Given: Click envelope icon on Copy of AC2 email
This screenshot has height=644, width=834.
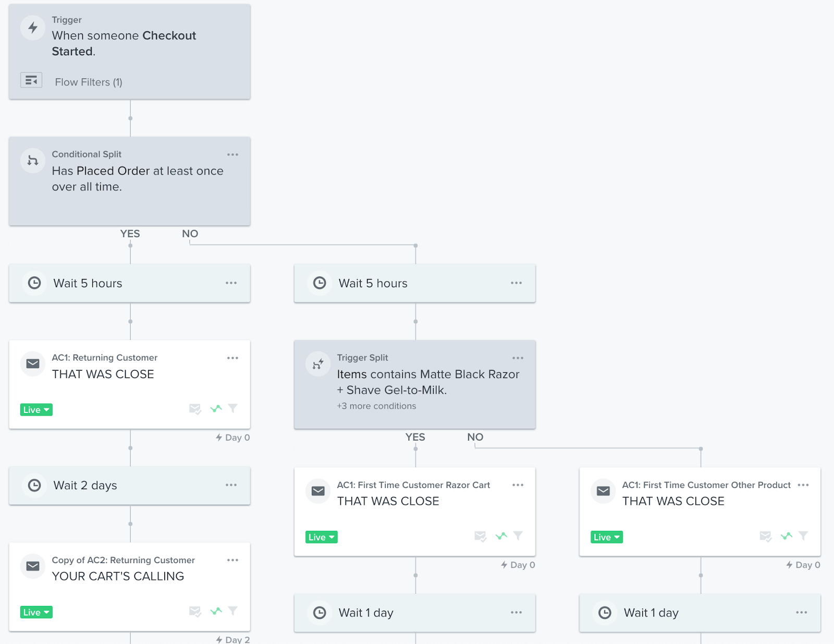Looking at the screenshot, I should tap(33, 566).
